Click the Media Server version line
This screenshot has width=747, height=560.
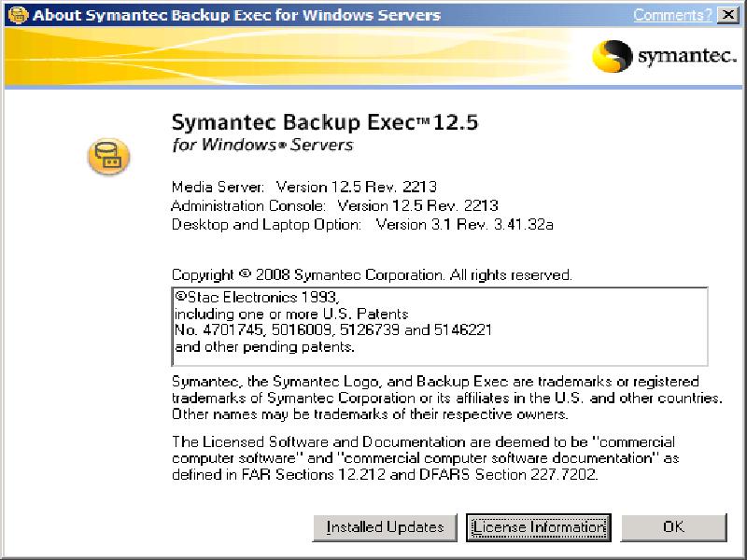304,186
